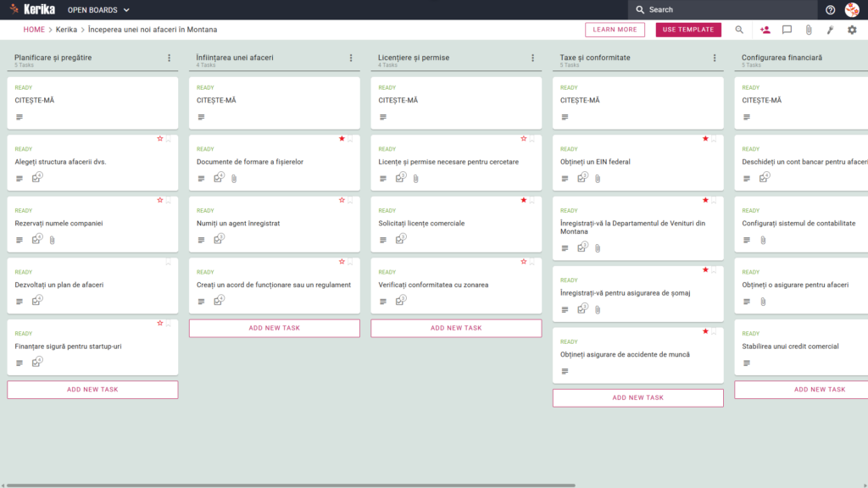Open checklist icon on Solicitați licențe comerciale
This screenshot has height=488, width=868.
click(x=400, y=239)
